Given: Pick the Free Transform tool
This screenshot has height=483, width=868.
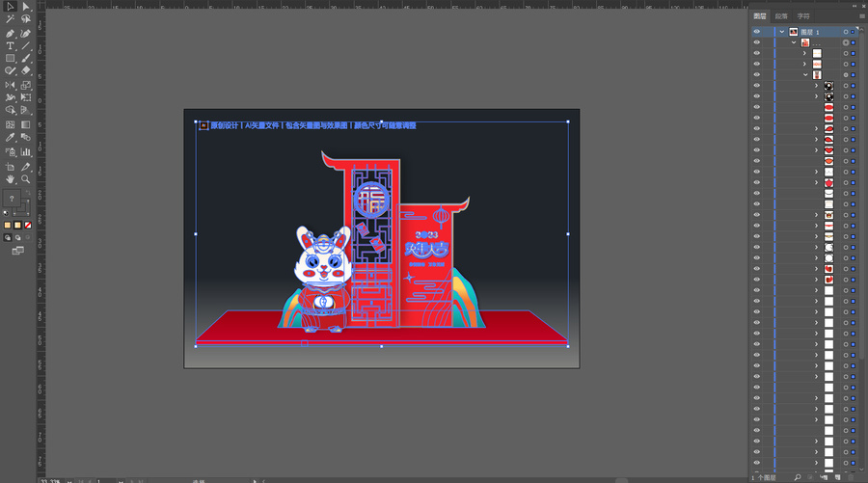Looking at the screenshot, I should tap(25, 97).
